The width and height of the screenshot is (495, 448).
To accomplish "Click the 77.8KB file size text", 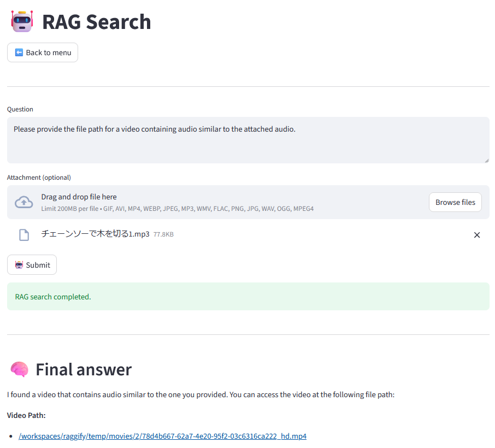I will [x=163, y=234].
